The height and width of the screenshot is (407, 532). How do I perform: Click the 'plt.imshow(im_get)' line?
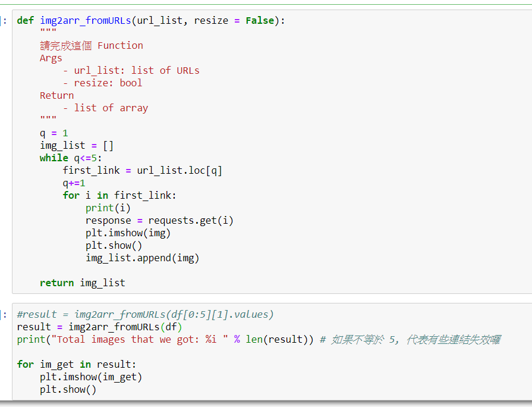click(91, 377)
